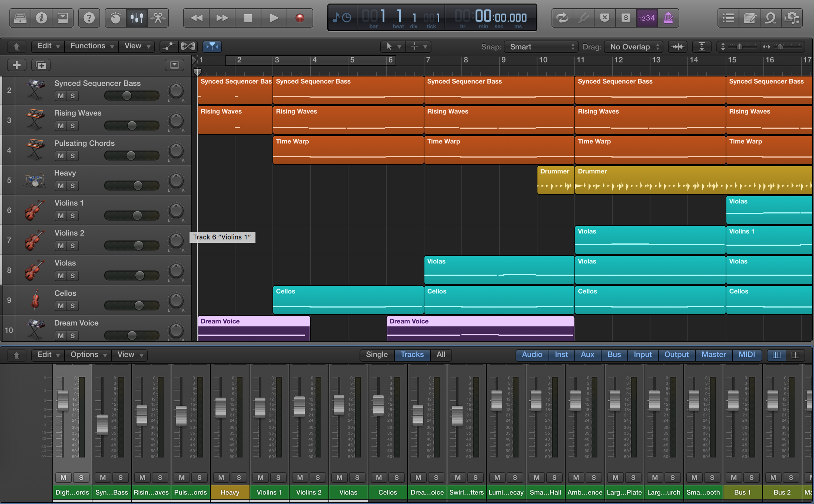The height and width of the screenshot is (504, 814).
Task: Enable Cycle mode button
Action: (x=562, y=18)
